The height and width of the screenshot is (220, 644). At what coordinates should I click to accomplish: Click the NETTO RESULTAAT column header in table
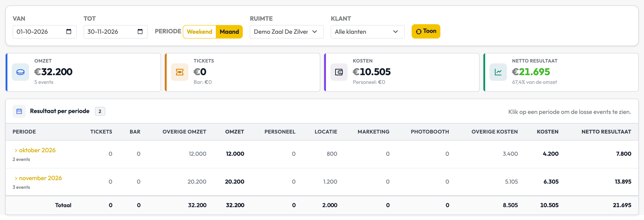click(x=606, y=132)
